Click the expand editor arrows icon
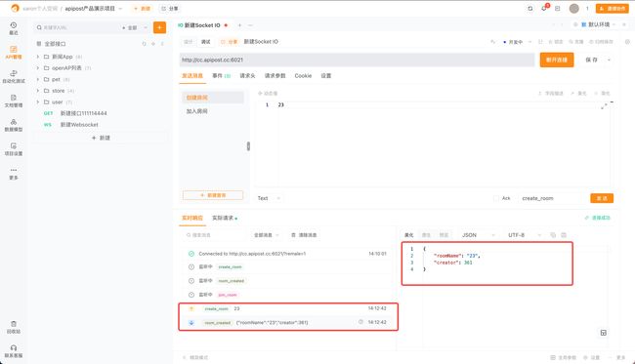 [x=604, y=106]
